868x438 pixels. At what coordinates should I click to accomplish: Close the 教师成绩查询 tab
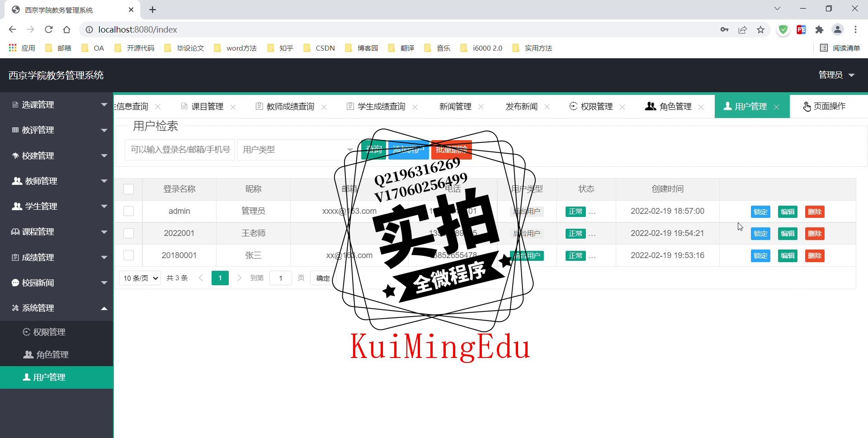point(324,107)
